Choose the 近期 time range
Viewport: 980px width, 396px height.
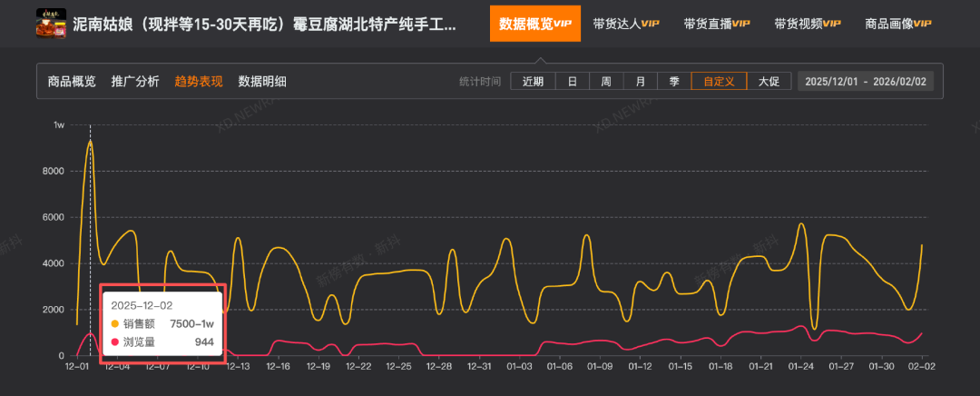click(x=533, y=82)
